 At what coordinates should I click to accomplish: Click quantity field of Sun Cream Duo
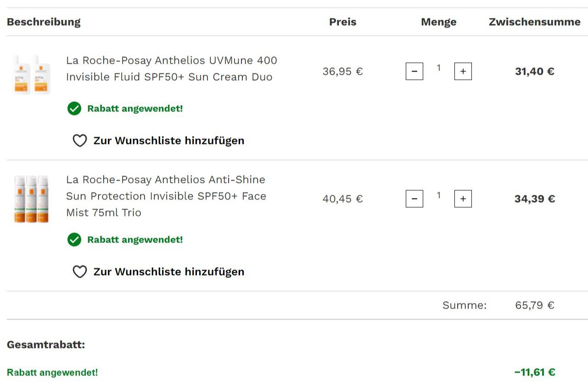(x=439, y=68)
